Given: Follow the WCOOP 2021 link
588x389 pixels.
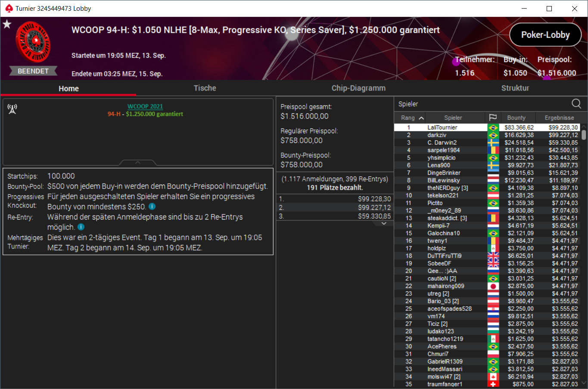Looking at the screenshot, I should [145, 107].
